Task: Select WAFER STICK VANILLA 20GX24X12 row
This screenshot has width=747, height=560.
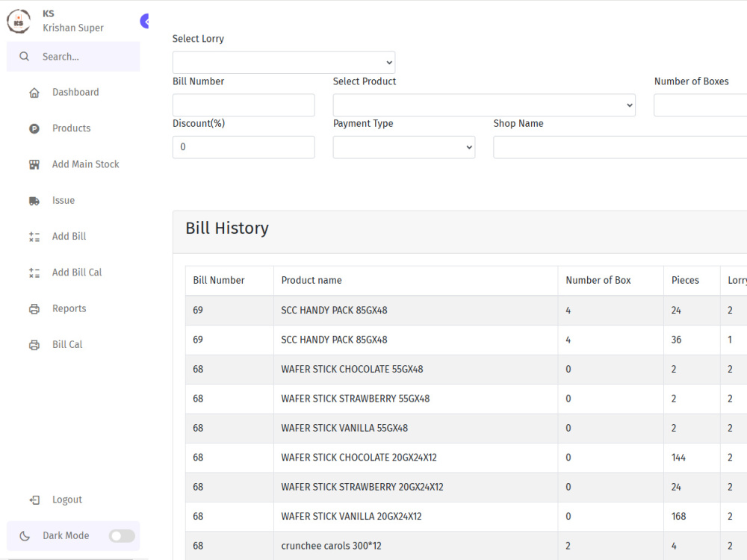Action: point(466,517)
